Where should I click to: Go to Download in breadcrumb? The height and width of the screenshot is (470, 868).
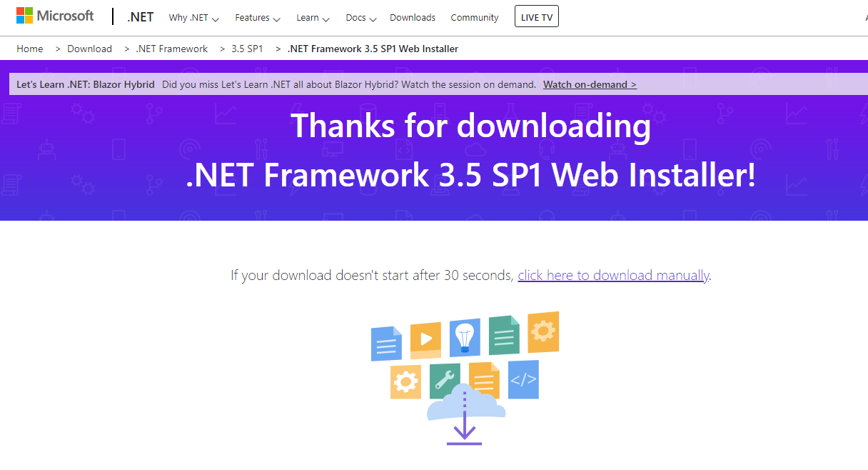pos(89,49)
